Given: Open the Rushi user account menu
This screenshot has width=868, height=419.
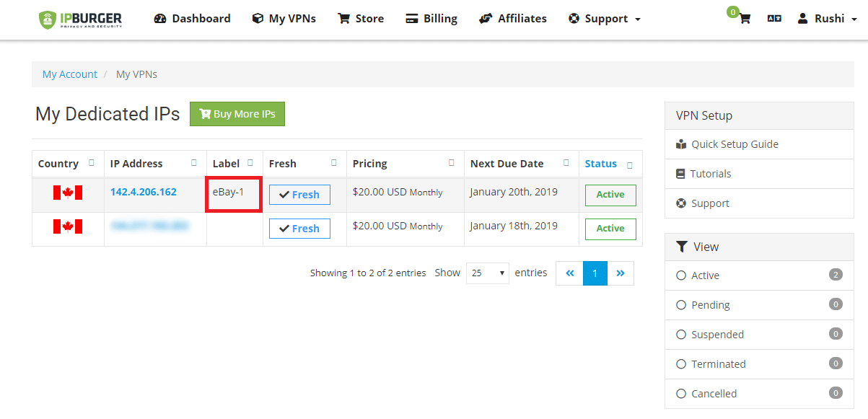Looking at the screenshot, I should pyautogui.click(x=827, y=19).
